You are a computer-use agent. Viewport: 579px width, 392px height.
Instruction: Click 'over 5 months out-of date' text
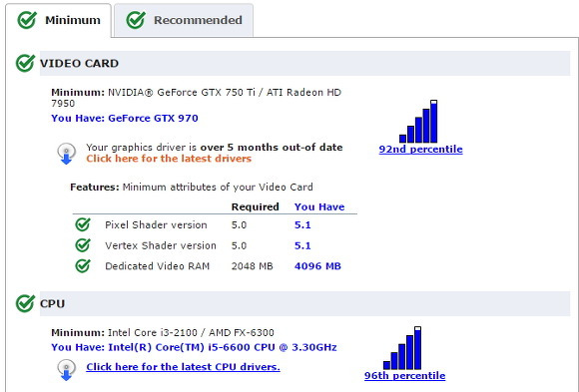coord(272,148)
